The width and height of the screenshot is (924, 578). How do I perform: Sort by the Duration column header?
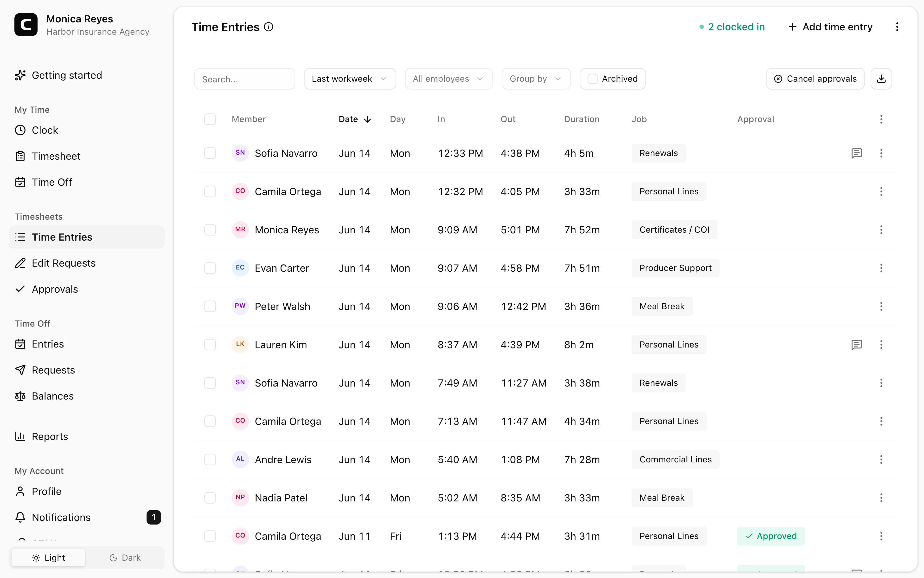click(x=582, y=119)
